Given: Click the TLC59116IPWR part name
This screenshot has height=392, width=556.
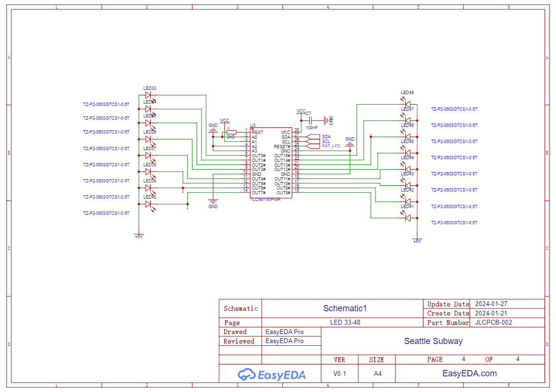Looking at the screenshot, I should click(x=266, y=200).
